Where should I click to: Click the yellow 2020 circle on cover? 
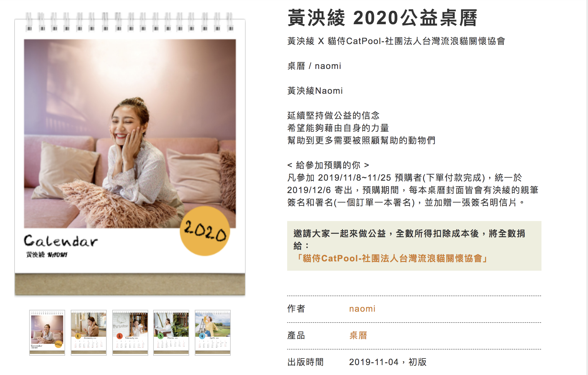pyautogui.click(x=205, y=231)
